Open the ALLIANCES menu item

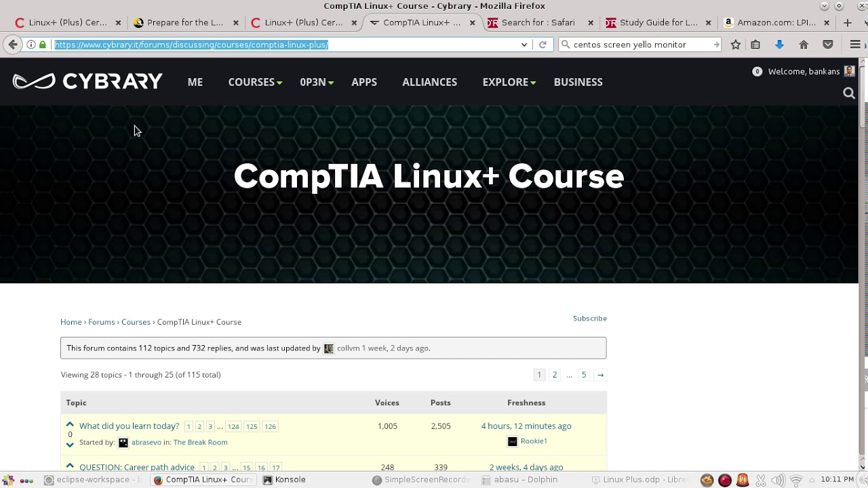coord(430,82)
